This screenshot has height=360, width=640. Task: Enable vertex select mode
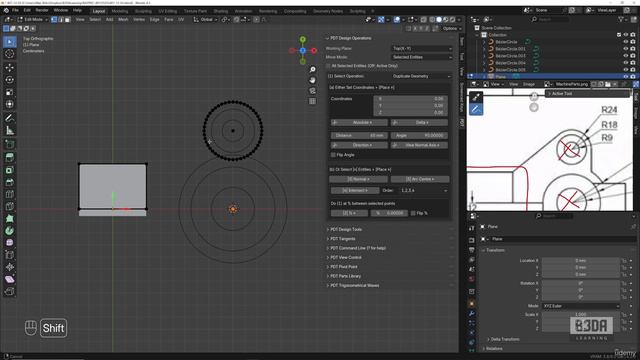[54, 19]
